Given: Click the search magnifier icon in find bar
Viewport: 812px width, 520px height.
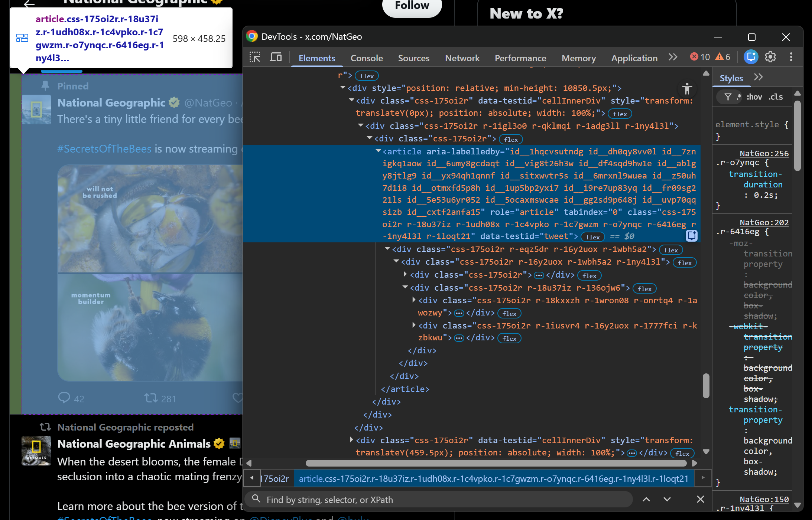Looking at the screenshot, I should 256,498.
